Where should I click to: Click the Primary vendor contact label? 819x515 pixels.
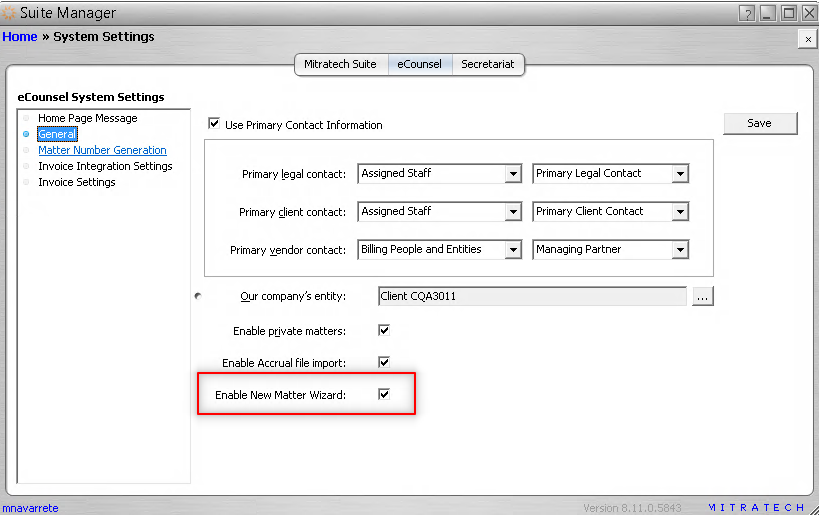point(288,250)
